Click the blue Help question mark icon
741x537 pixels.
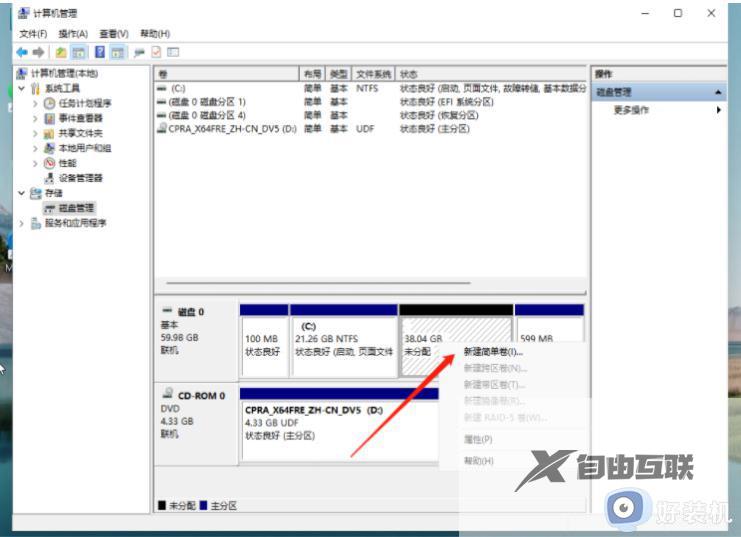click(100, 52)
